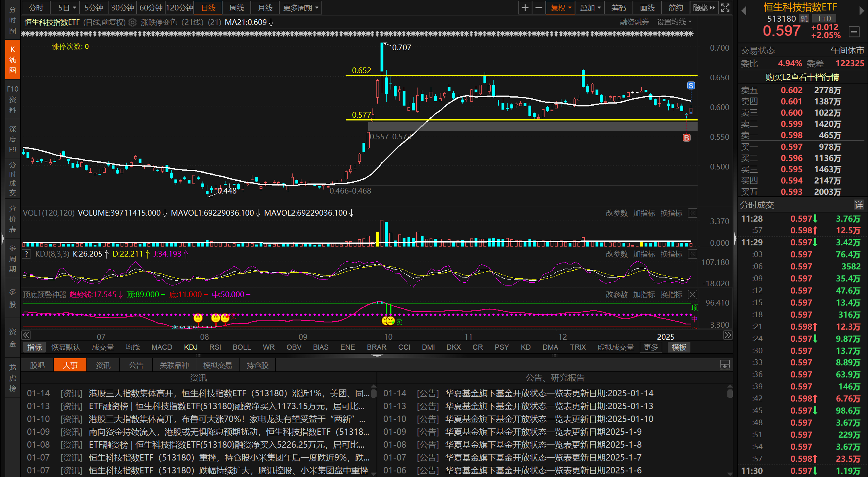Expand chart to fullscreen with corner icon
The image size is (868, 477).
(725, 7)
